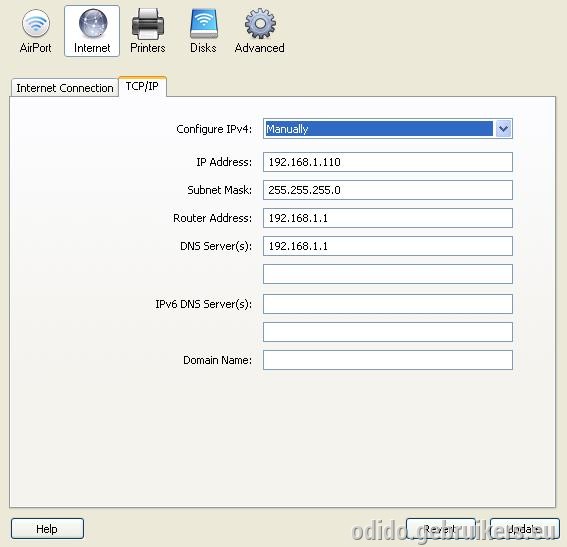Focus the first DNS Server(s) field
Viewport: 567px width, 547px height.
pyautogui.click(x=388, y=246)
